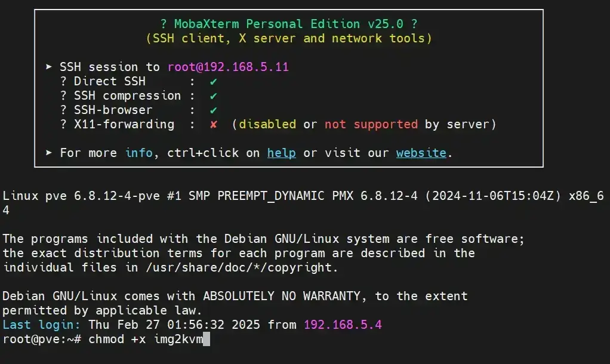Screen dimensions: 610x364
Task: Click the red X beside X11-forwarding
Action: click(213, 124)
